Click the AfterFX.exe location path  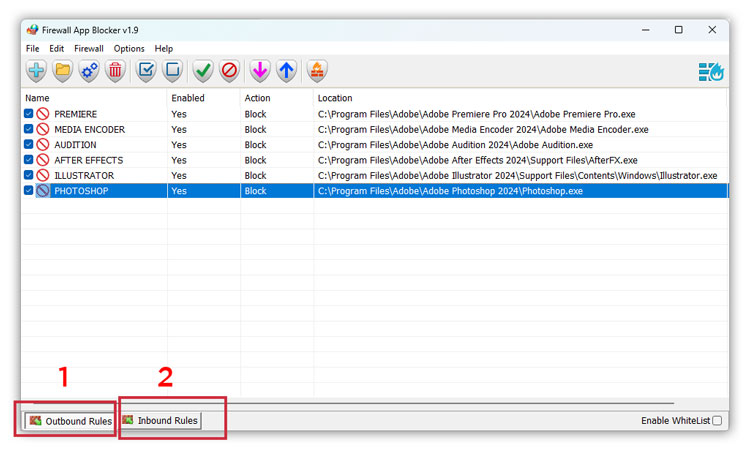pos(477,160)
